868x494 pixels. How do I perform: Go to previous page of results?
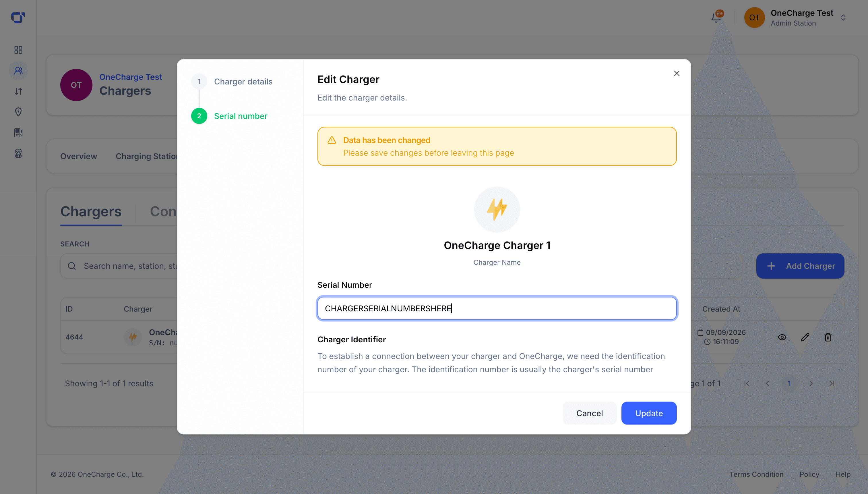click(768, 383)
